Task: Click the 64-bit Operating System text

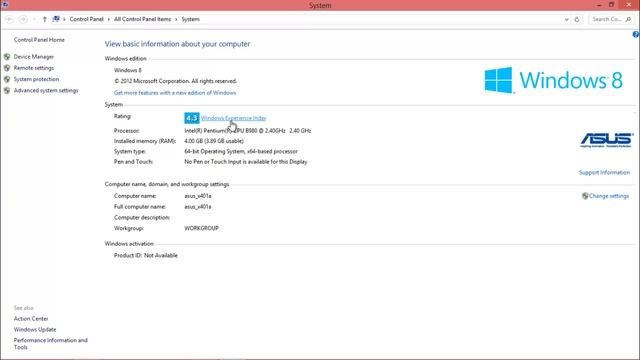Action: (241, 151)
